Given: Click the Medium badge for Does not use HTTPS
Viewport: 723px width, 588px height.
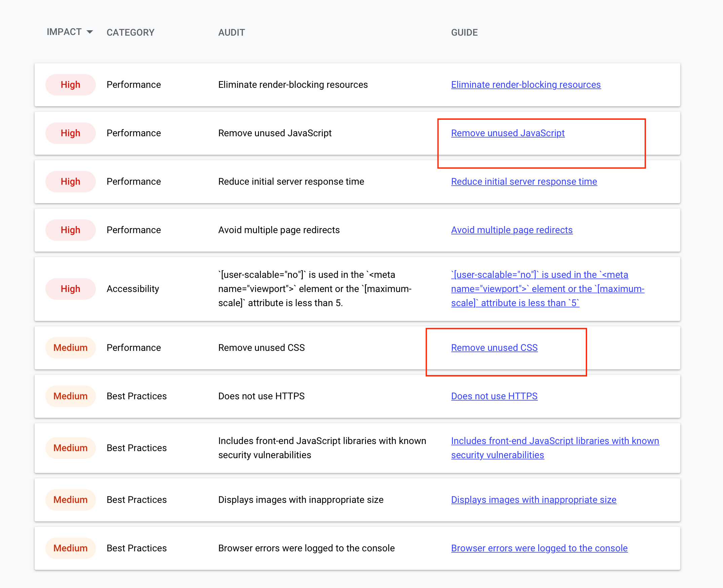Looking at the screenshot, I should click(70, 396).
